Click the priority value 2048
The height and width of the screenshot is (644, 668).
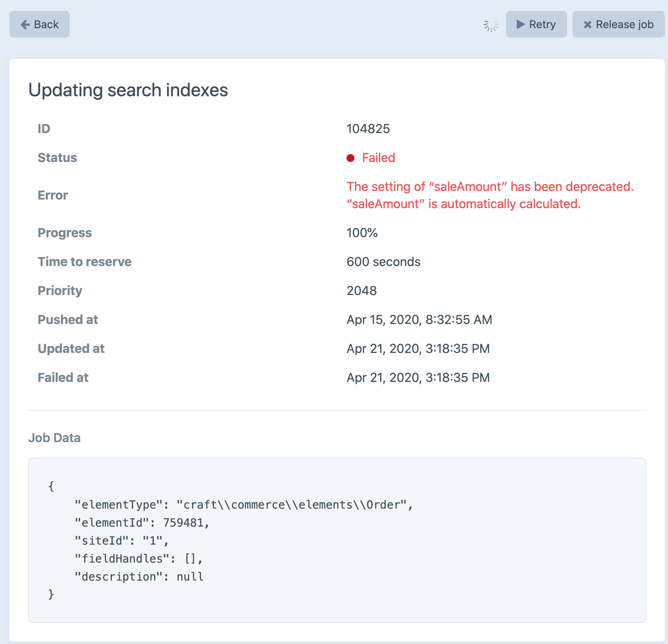pos(361,291)
